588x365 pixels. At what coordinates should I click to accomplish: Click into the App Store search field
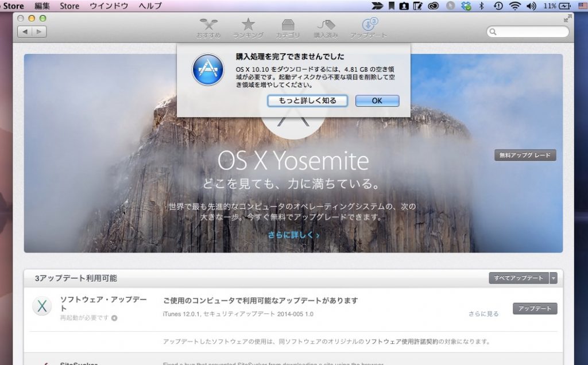coord(528,32)
